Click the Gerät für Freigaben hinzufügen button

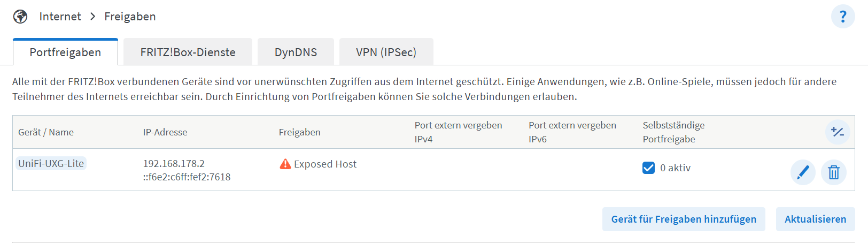(x=684, y=219)
